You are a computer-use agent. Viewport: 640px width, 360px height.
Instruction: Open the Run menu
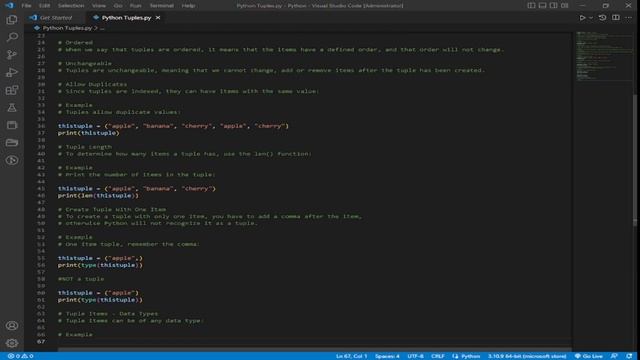[136, 6]
